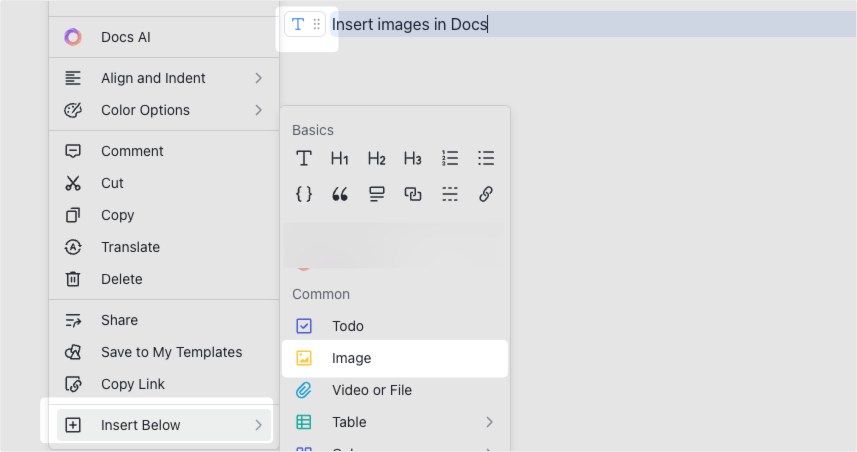Click the scissors Cut icon
The width and height of the screenshot is (857, 452).
[73, 183]
